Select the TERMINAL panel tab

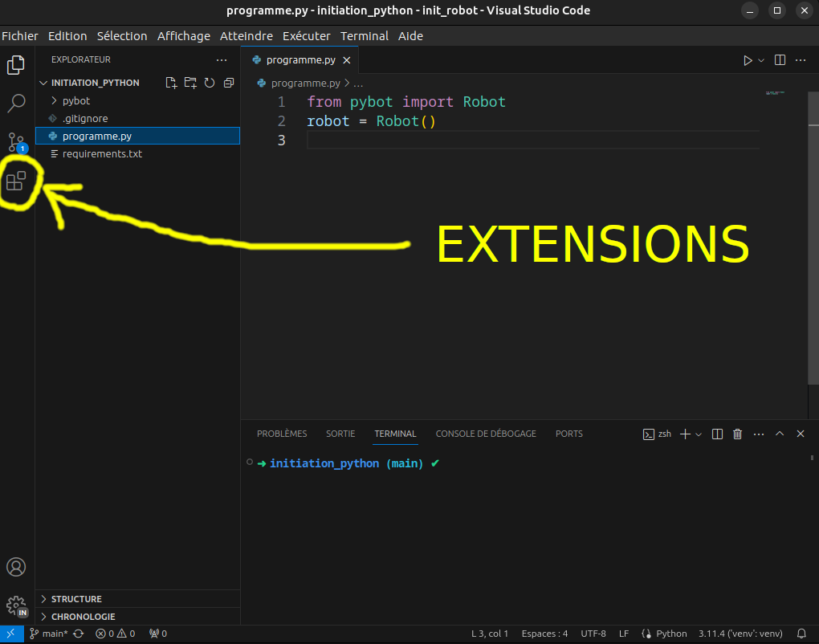click(395, 434)
